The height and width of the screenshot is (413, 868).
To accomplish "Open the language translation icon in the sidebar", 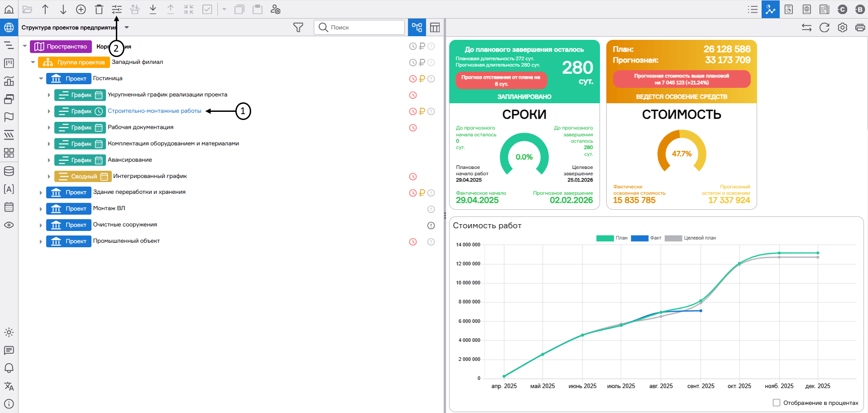I will pos(9,386).
